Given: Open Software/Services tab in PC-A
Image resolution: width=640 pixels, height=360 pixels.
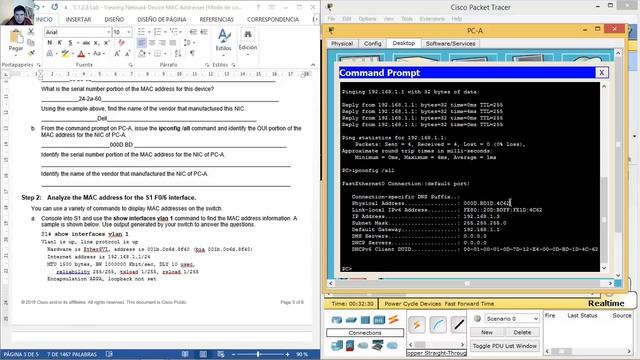Looking at the screenshot, I should click(450, 43).
